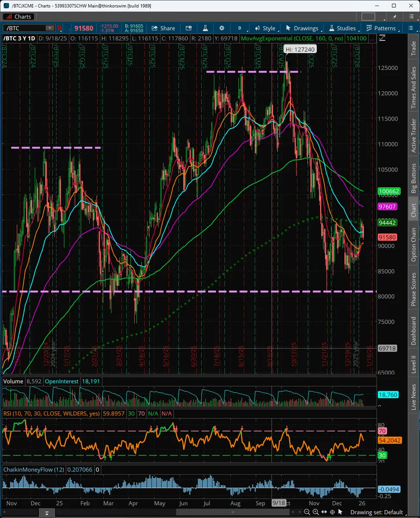This screenshot has width=420, height=518.
Task: Toggle the collapse arrow on bottom scrollbar
Action: pyautogui.click(x=47, y=512)
